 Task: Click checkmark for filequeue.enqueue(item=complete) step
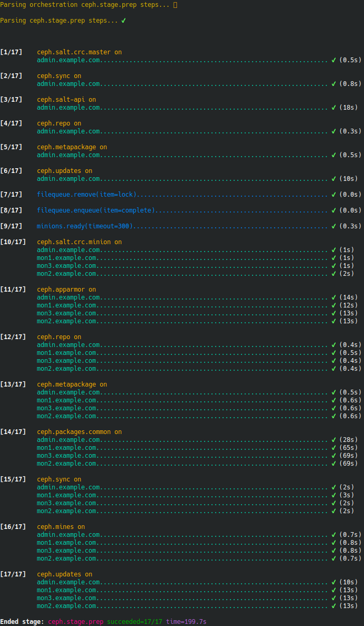click(333, 210)
